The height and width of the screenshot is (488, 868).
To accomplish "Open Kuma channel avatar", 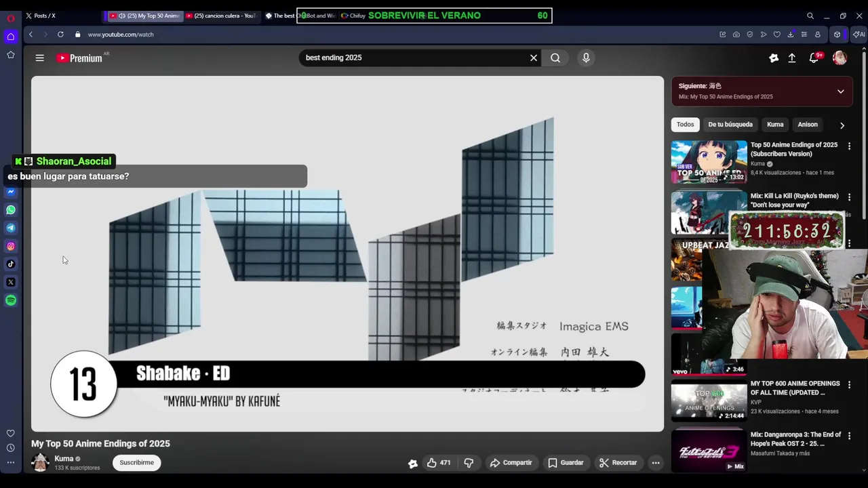I will 41,463.
